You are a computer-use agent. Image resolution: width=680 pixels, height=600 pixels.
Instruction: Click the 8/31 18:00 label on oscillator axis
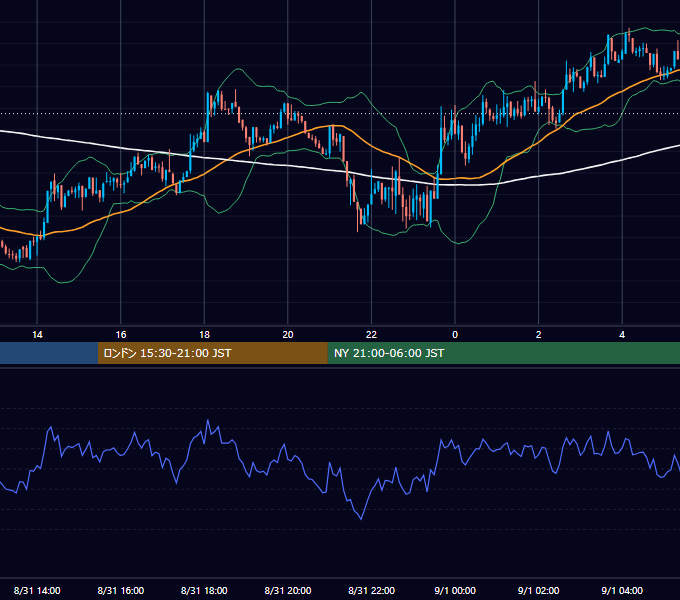point(204,590)
